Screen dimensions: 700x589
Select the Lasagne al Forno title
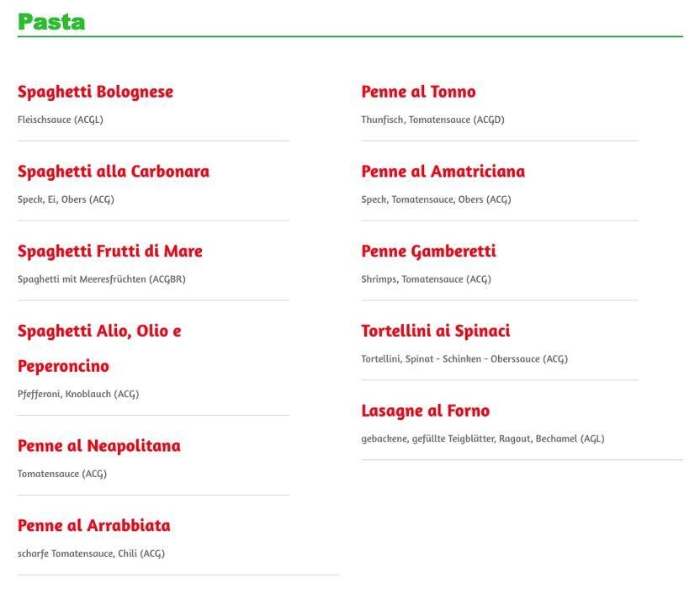coord(425,411)
